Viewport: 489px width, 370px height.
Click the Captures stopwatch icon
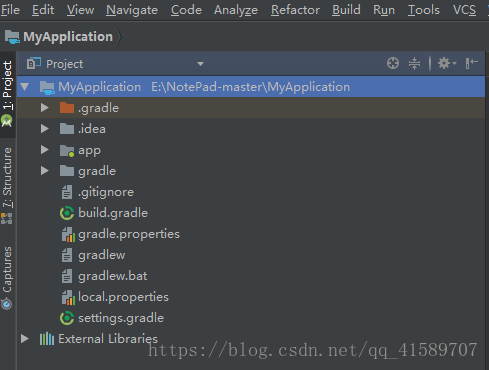(x=7, y=304)
